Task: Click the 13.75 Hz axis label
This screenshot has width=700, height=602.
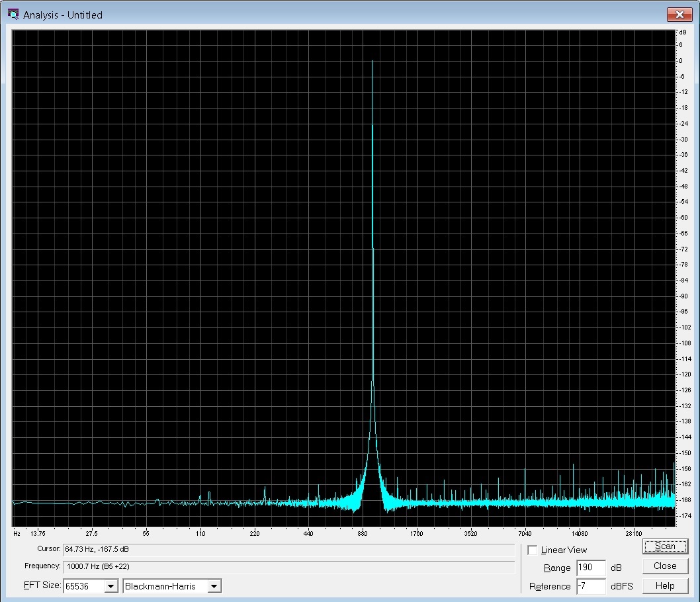Action: point(38,533)
